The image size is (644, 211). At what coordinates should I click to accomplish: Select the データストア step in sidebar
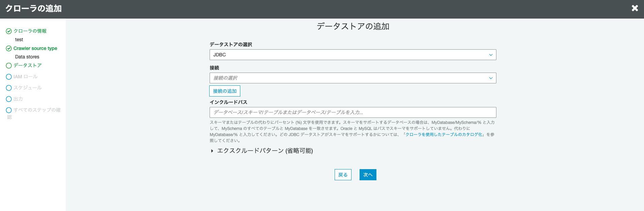click(x=28, y=65)
